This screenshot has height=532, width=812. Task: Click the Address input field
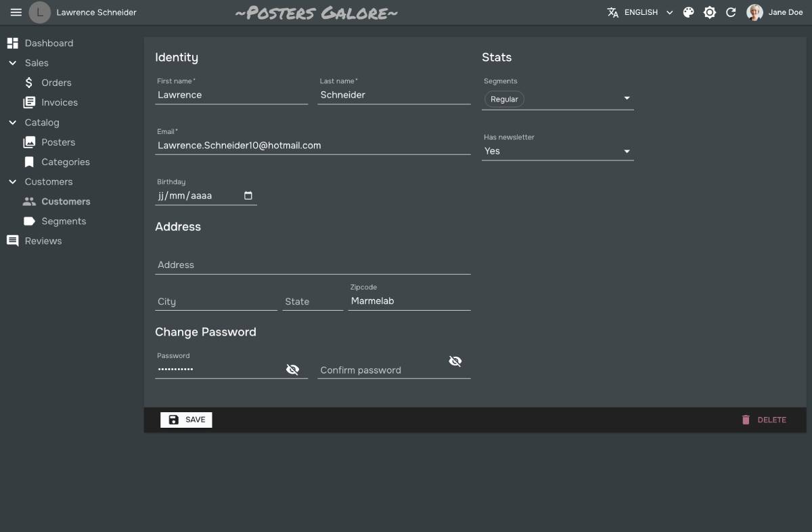click(312, 265)
